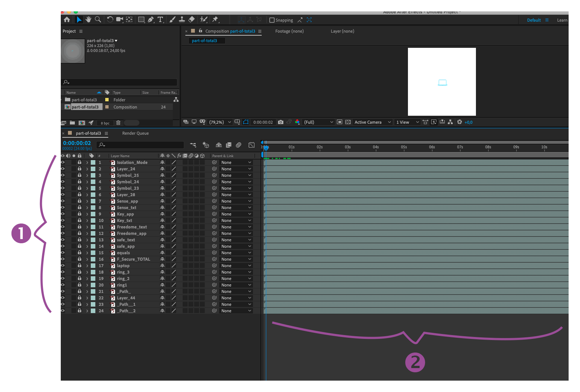Toggle visibility of the equals layer

pos(63,253)
